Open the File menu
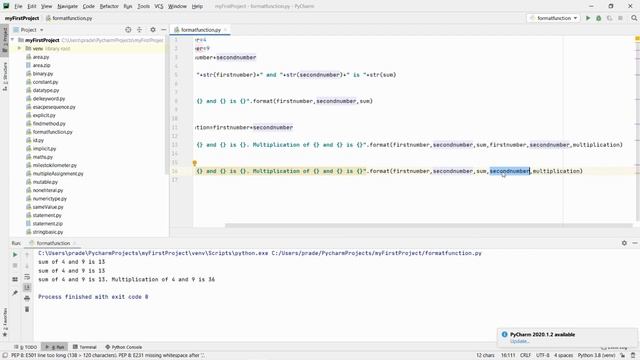This screenshot has width=640, height=360. tap(18, 6)
